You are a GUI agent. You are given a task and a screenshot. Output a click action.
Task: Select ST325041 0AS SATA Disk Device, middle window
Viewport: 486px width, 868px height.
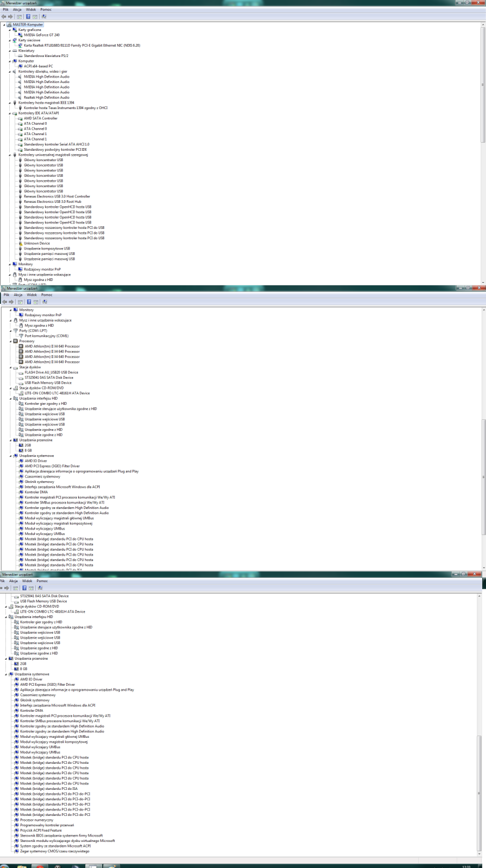49,378
